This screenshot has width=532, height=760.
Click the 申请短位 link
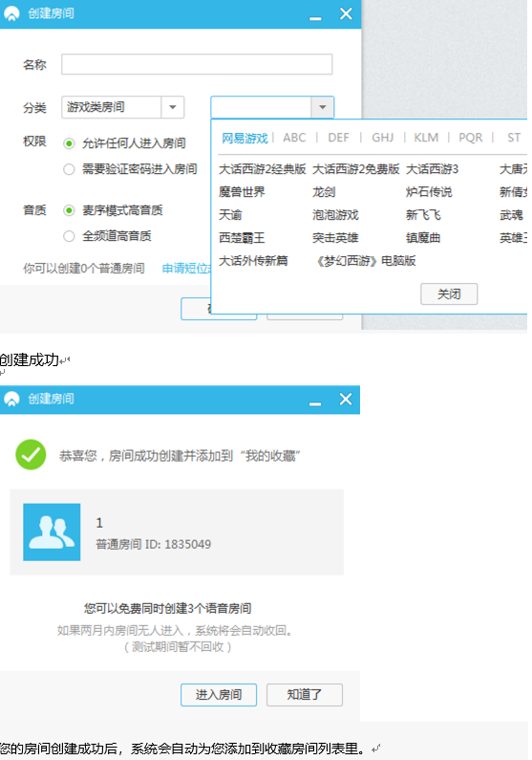186,268
